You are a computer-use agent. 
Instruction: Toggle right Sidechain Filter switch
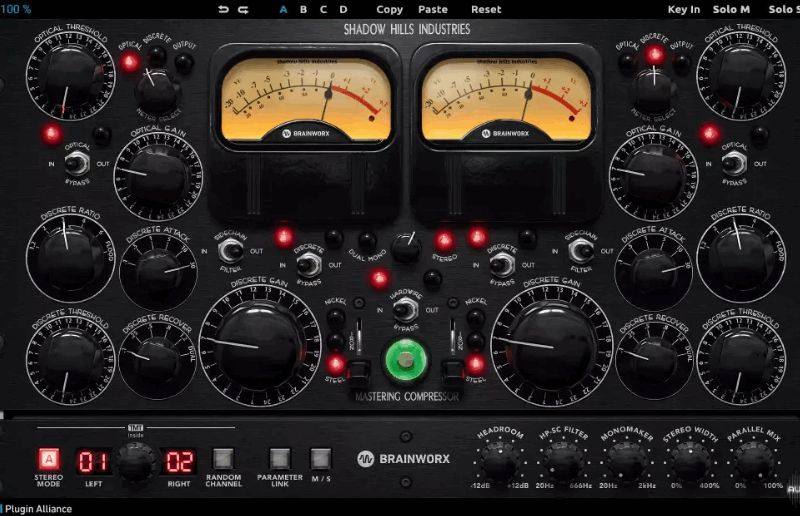click(581, 251)
